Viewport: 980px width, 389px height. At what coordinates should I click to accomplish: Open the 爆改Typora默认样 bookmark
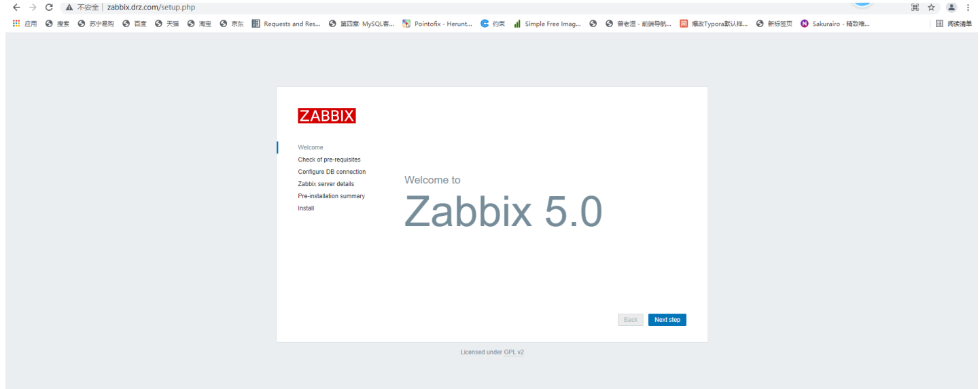click(x=714, y=24)
